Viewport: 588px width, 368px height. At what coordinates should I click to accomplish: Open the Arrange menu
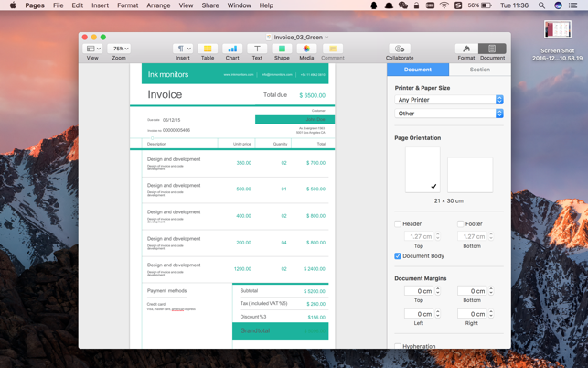[158, 5]
